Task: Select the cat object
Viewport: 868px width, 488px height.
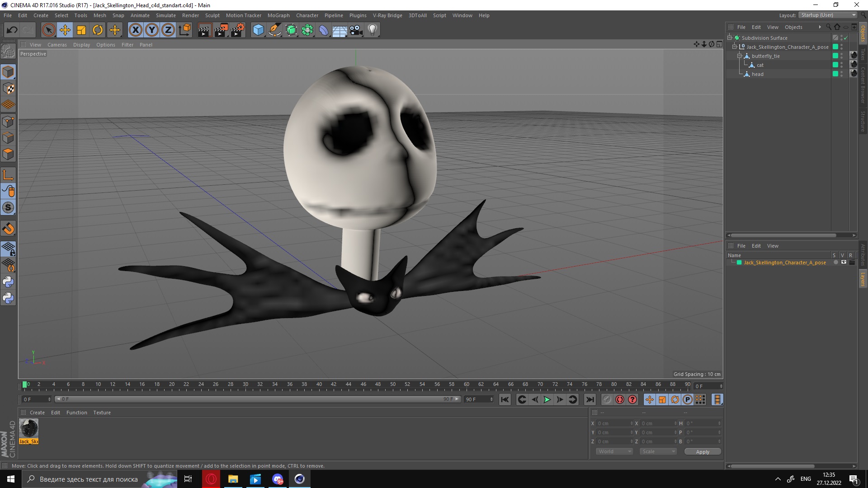Action: coord(760,65)
